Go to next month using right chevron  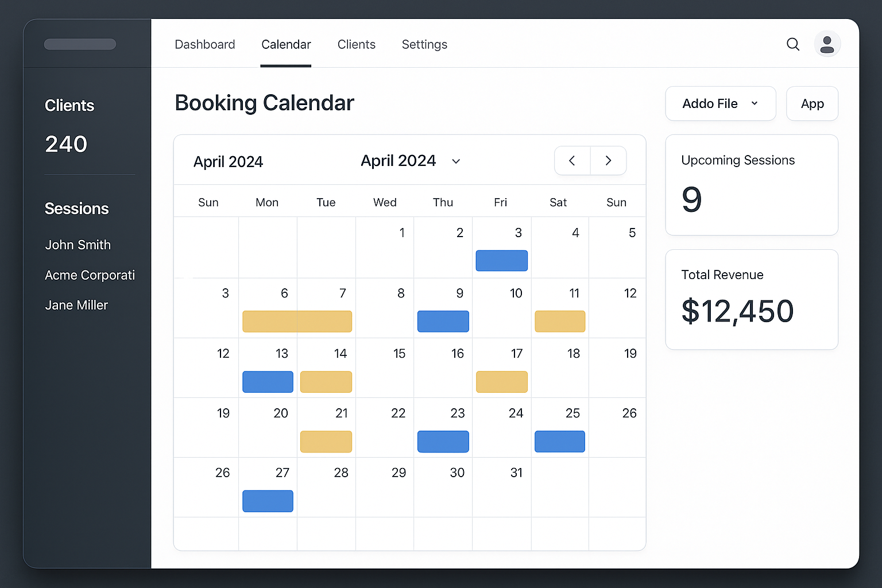[609, 161]
